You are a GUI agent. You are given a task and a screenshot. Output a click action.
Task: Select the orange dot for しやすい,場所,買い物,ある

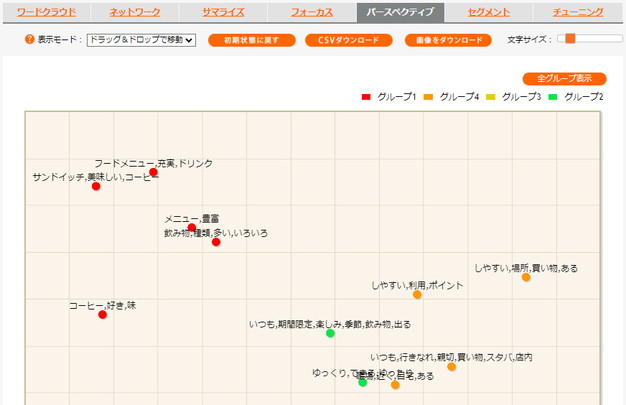(526, 277)
